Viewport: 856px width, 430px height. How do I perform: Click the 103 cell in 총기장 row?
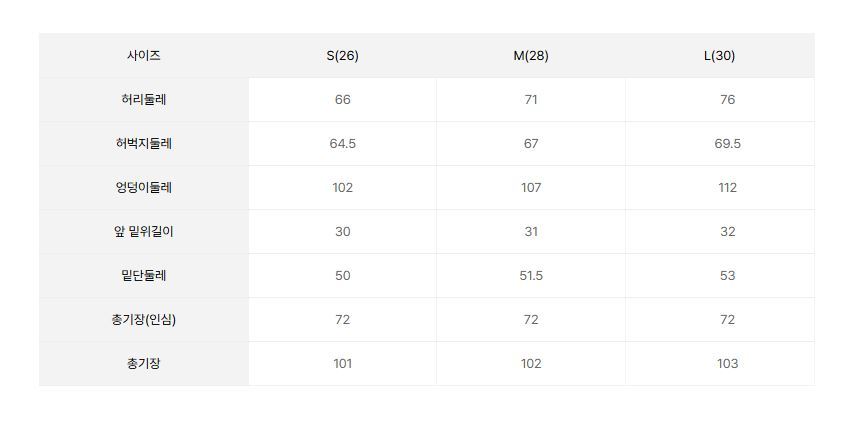click(727, 364)
